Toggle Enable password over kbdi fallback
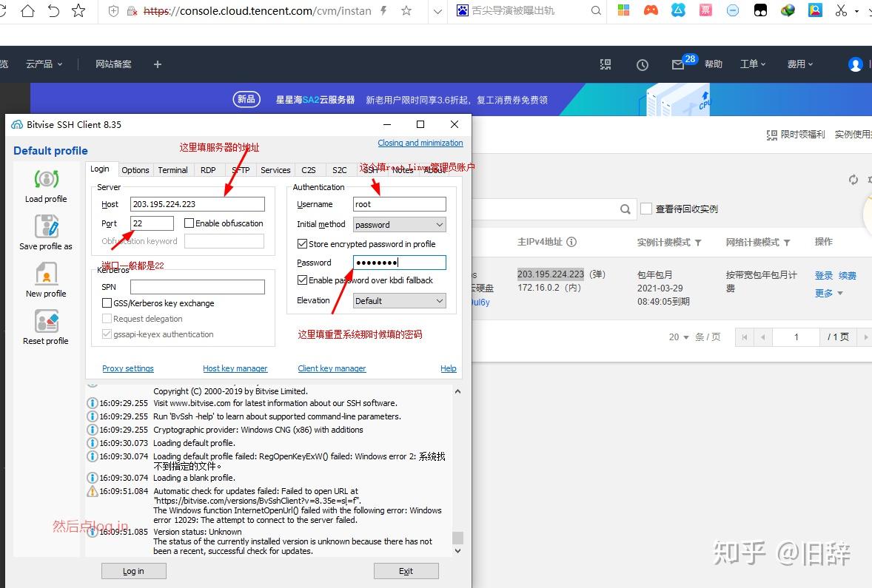The image size is (872, 588). [303, 280]
